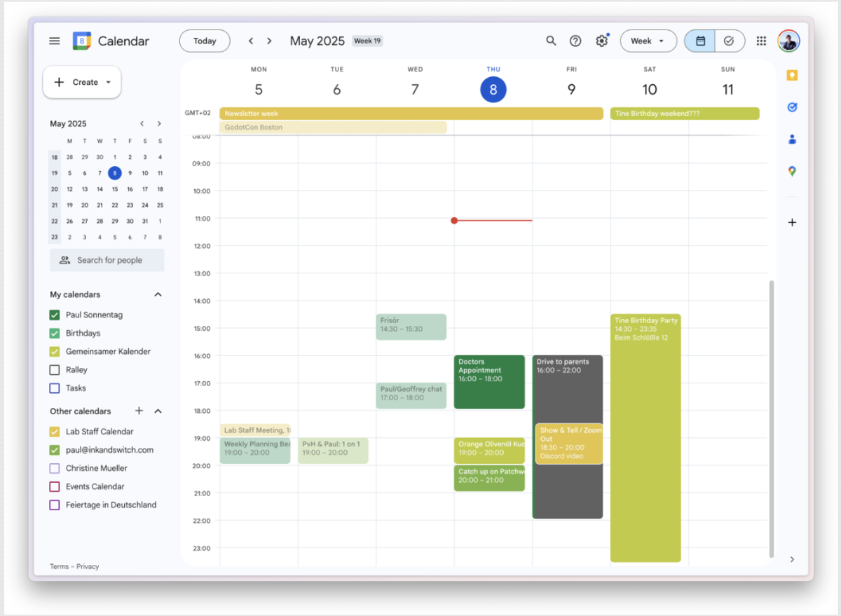The image size is (841, 616).
Task: Open the settings gear menu
Action: [x=601, y=41]
